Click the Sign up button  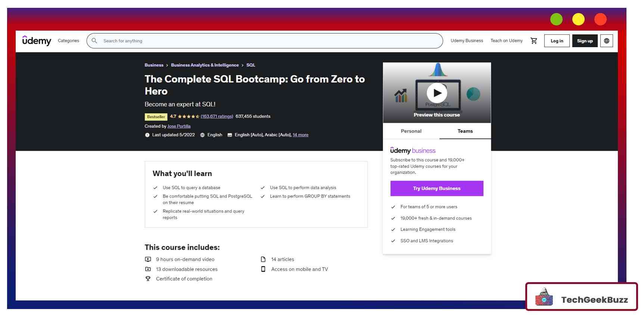click(585, 41)
